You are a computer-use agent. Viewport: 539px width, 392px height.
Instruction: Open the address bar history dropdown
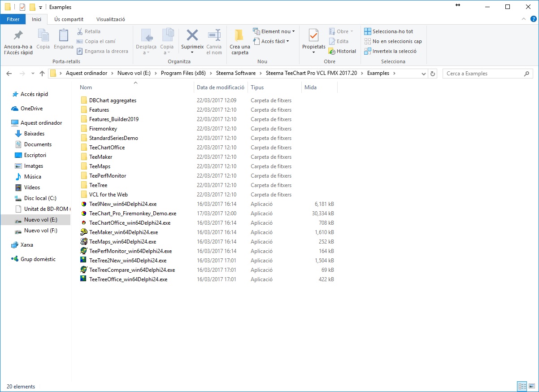coord(424,74)
